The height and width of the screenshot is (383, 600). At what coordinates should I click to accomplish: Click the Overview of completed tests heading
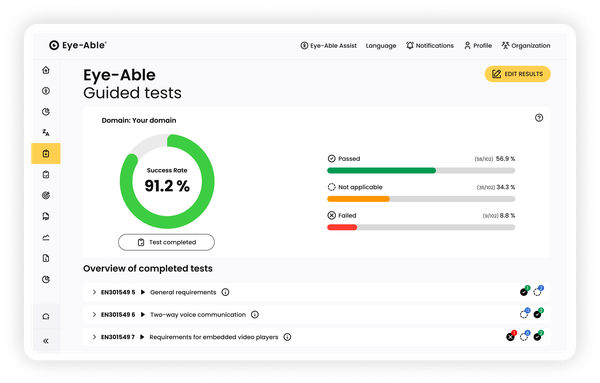click(148, 269)
